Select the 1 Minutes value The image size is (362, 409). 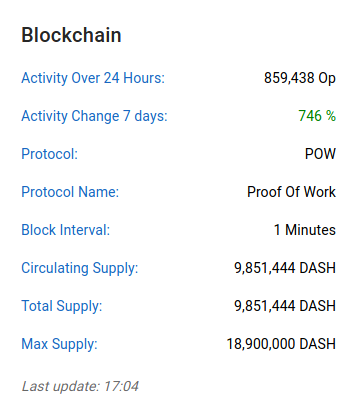305,230
